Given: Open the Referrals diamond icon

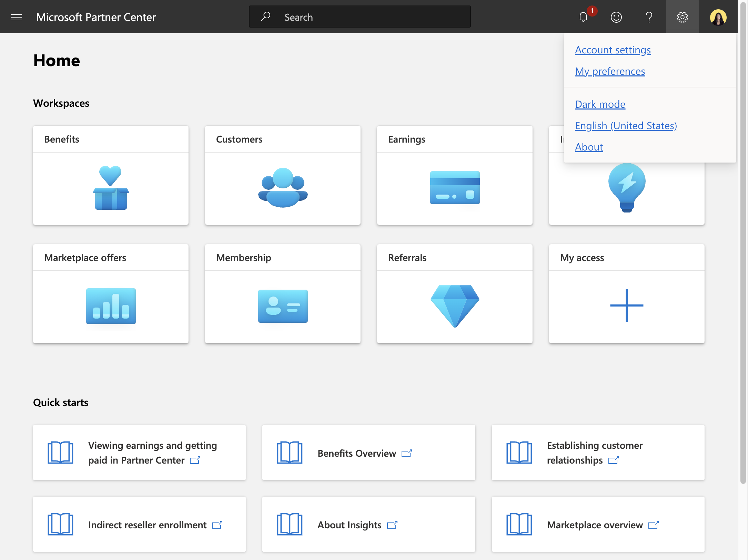Looking at the screenshot, I should click(455, 306).
